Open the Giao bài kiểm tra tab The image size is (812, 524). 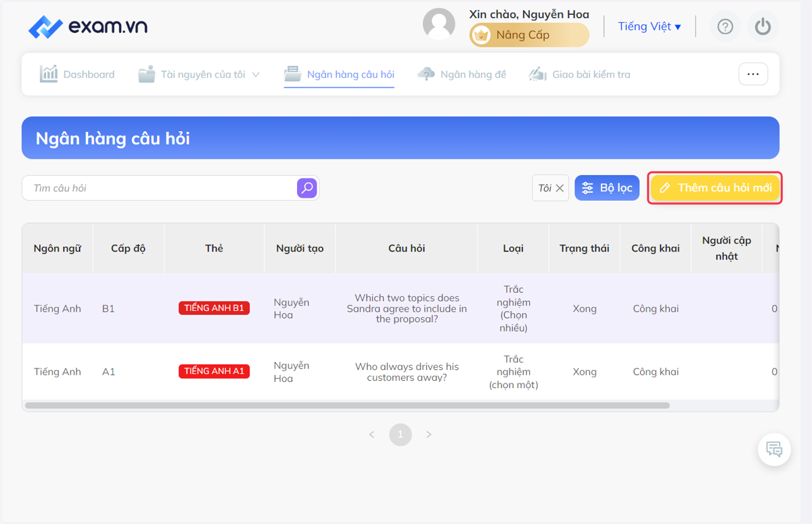pos(579,74)
